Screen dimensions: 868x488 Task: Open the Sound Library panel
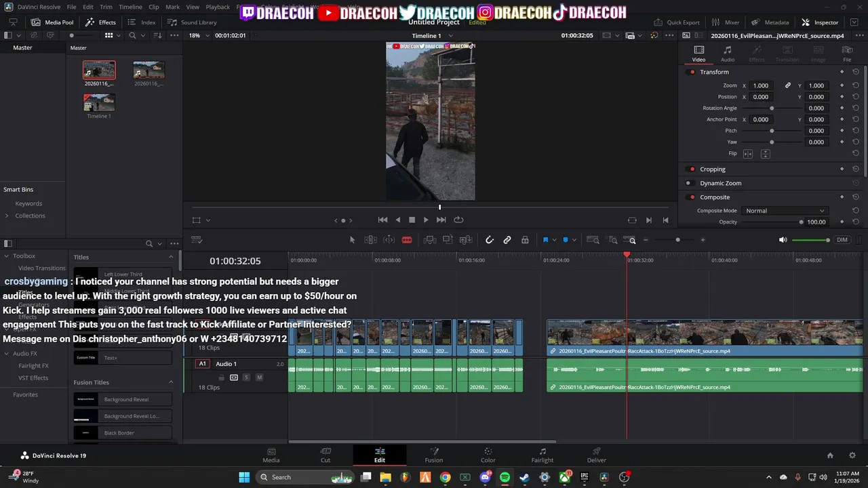193,22
